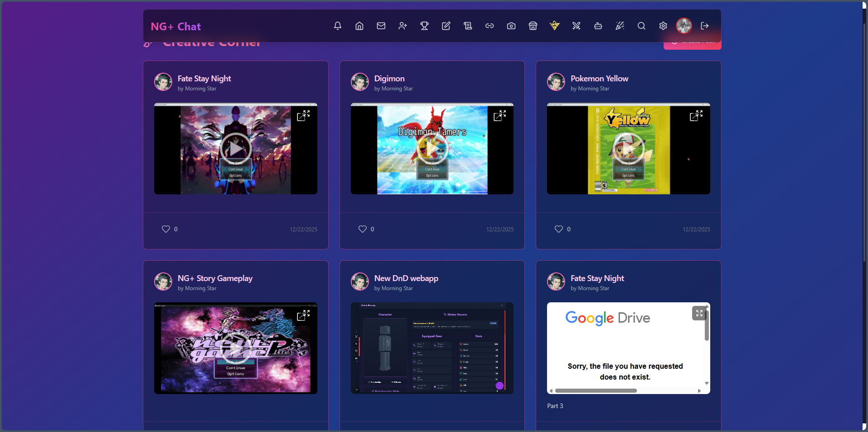Click the Google Drive embed vertical scrollbar
This screenshot has width=868, height=432.
click(707, 325)
